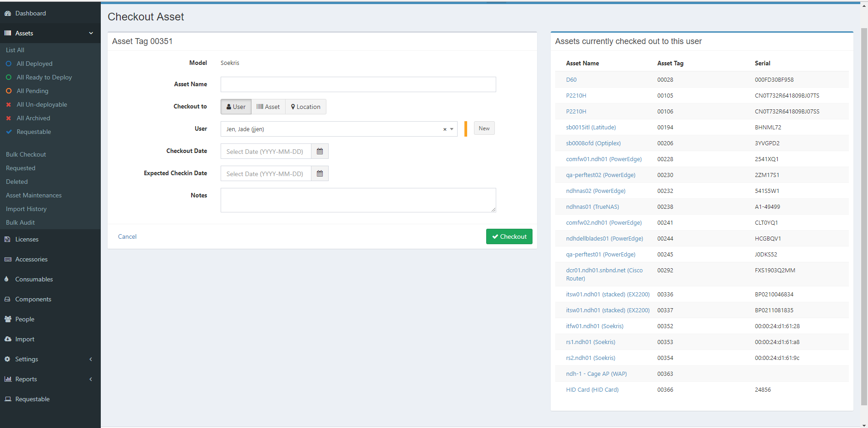Open Bulk Checkout from the sidebar
Screen dimensions: 868x428
click(x=26, y=154)
